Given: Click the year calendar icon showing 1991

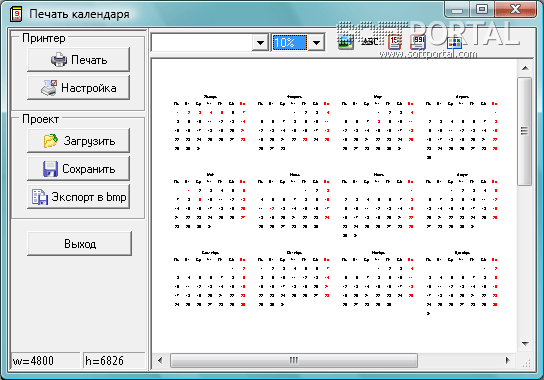Looking at the screenshot, I should [x=418, y=42].
